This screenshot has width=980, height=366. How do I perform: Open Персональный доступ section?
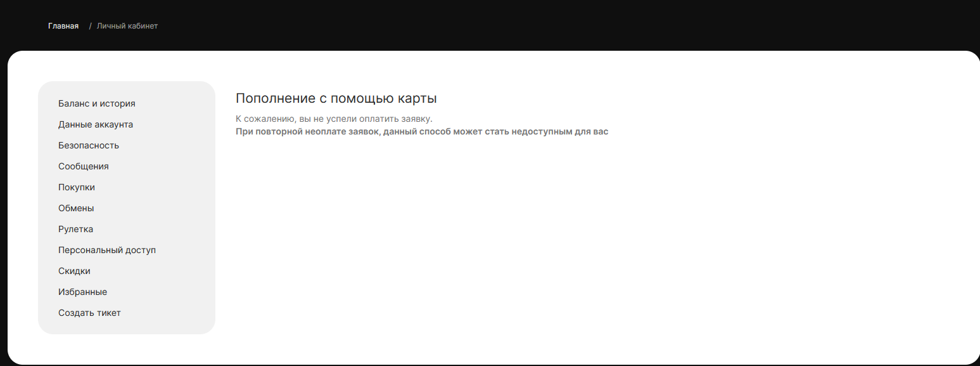[x=107, y=250]
